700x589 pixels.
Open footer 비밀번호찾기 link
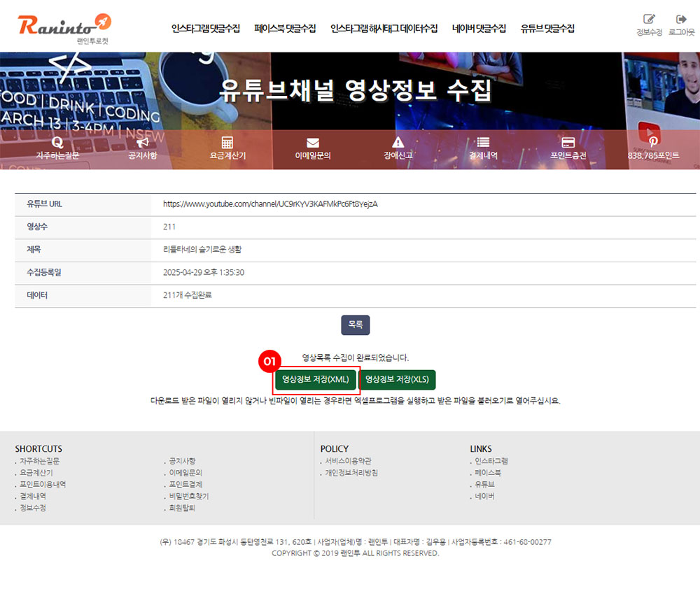pos(188,496)
